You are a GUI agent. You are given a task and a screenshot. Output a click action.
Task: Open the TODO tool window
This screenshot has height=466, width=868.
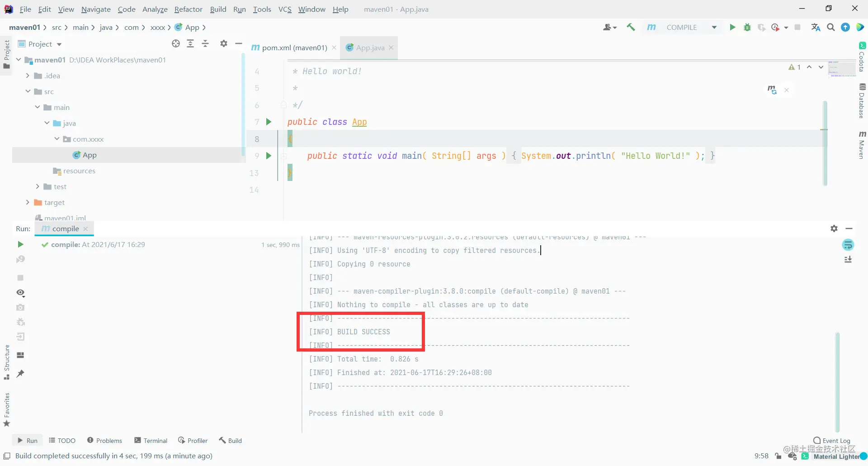[x=62, y=440]
